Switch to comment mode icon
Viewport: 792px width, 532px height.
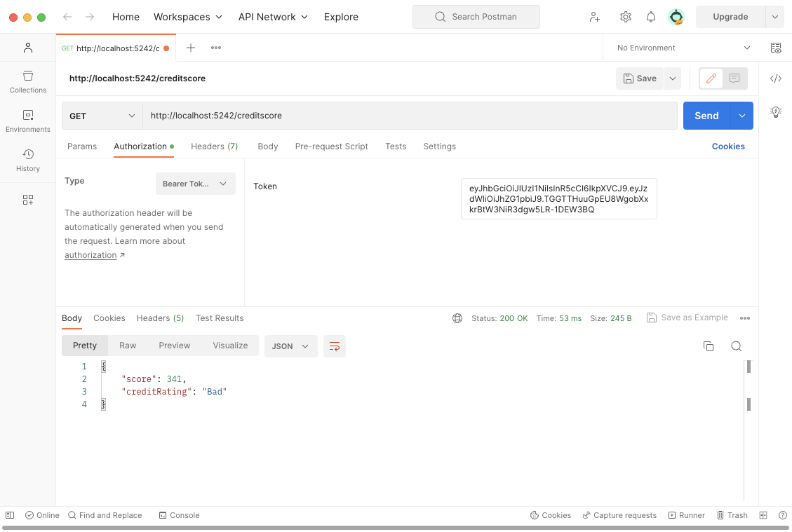[734, 79]
